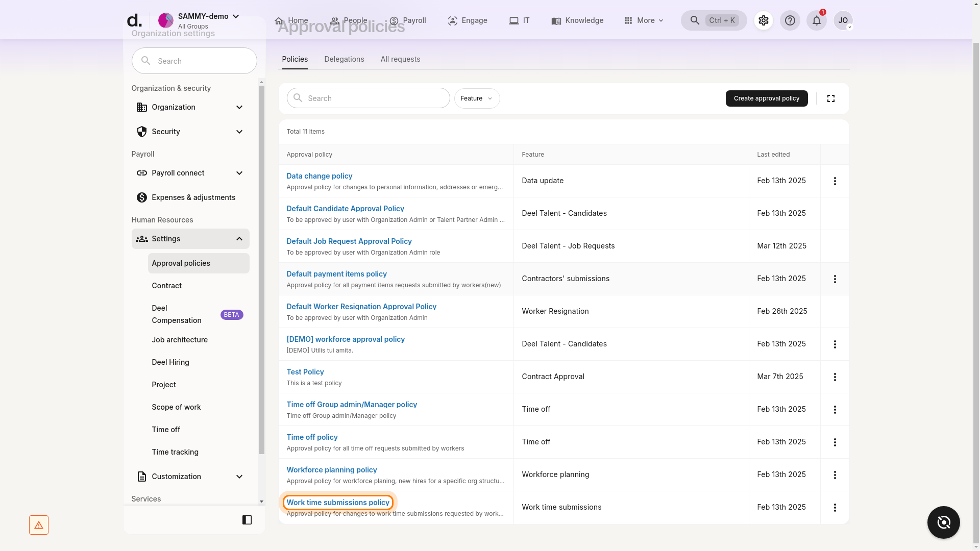Click the Security shield icon in sidebar
980x551 pixels.
[x=142, y=132]
